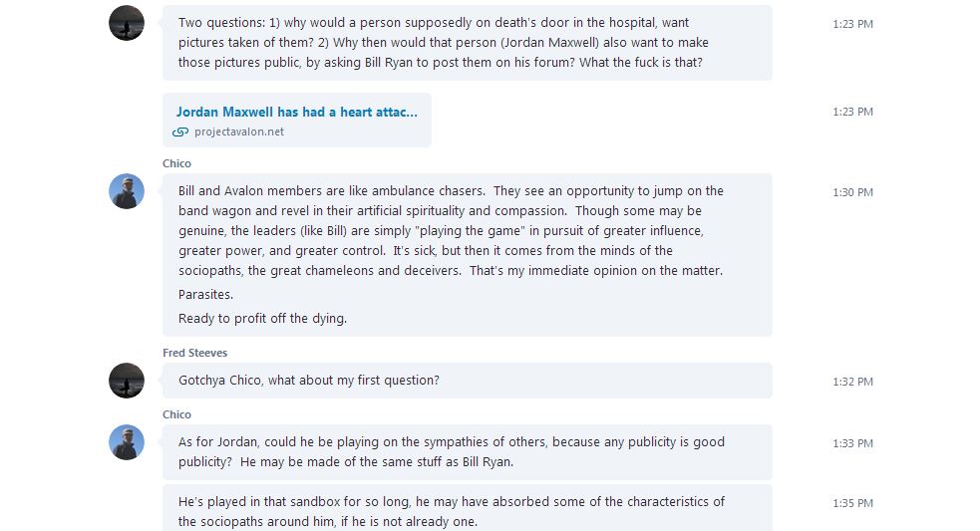This screenshot has height=531, width=980.
Task: Click the 1:23 PM timestamp beside the 'Two questions' message
Action: coord(852,24)
